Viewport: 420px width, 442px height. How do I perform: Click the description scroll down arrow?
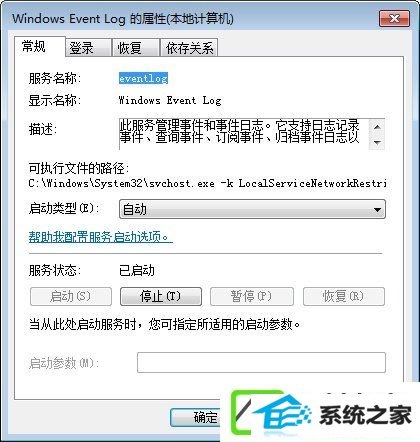[x=377, y=142]
